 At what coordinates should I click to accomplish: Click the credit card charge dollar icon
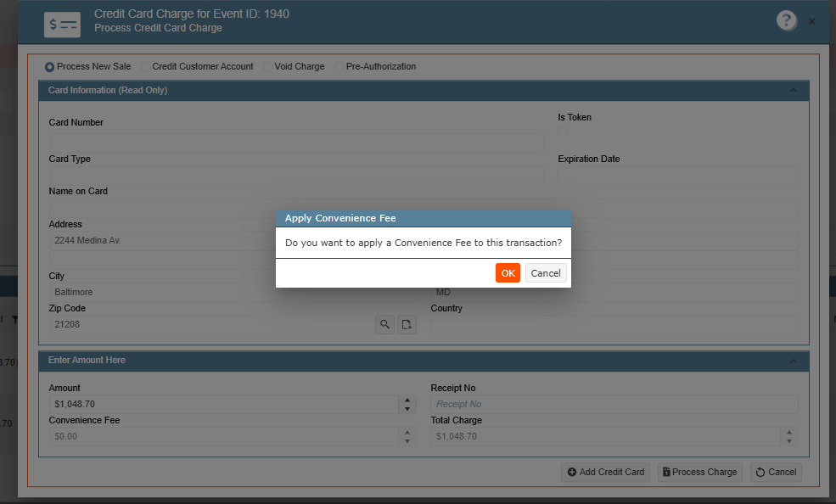(62, 25)
